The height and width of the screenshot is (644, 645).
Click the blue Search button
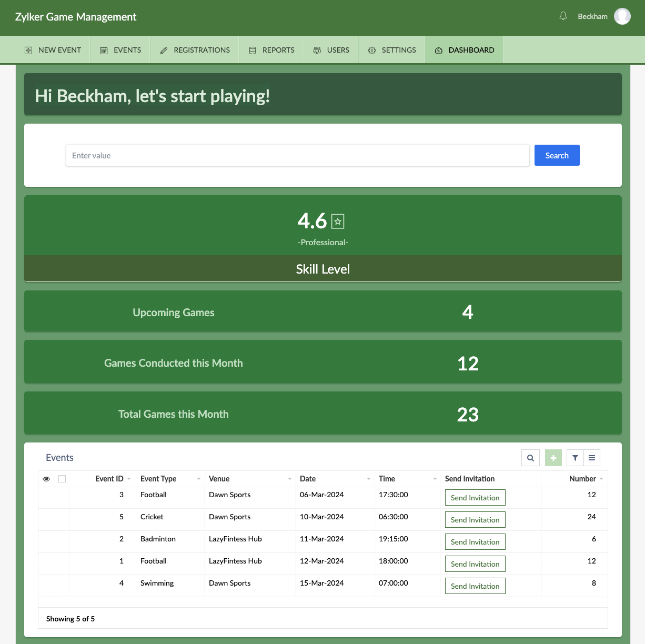tap(557, 155)
